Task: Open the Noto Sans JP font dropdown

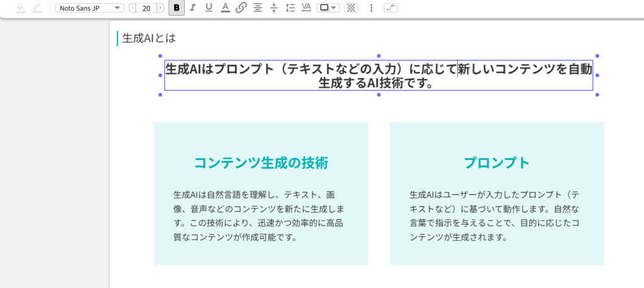Action: pos(89,8)
